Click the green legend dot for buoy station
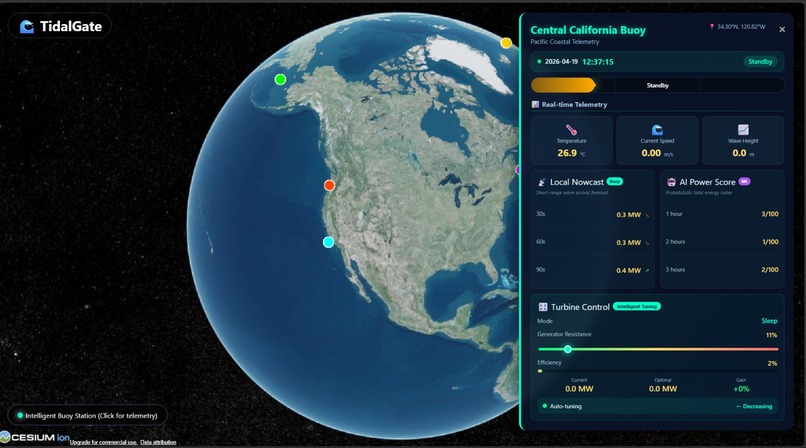The width and height of the screenshot is (806, 448). (20, 416)
